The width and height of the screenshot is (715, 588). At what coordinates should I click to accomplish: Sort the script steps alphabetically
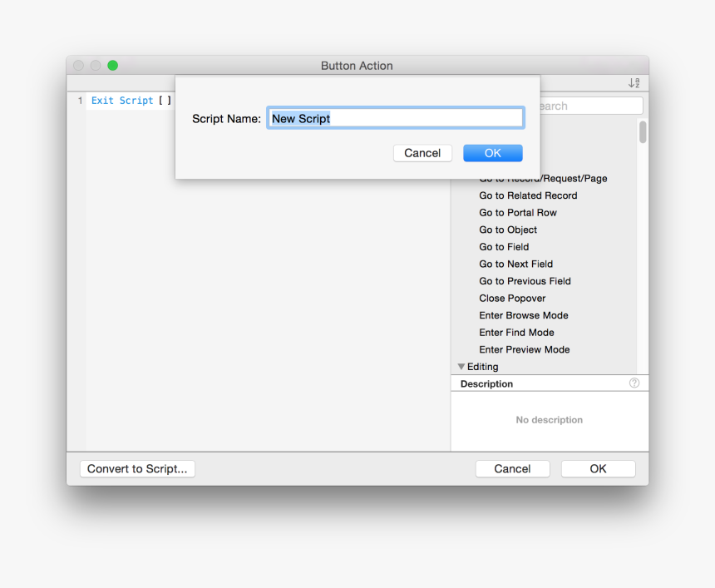tap(634, 82)
